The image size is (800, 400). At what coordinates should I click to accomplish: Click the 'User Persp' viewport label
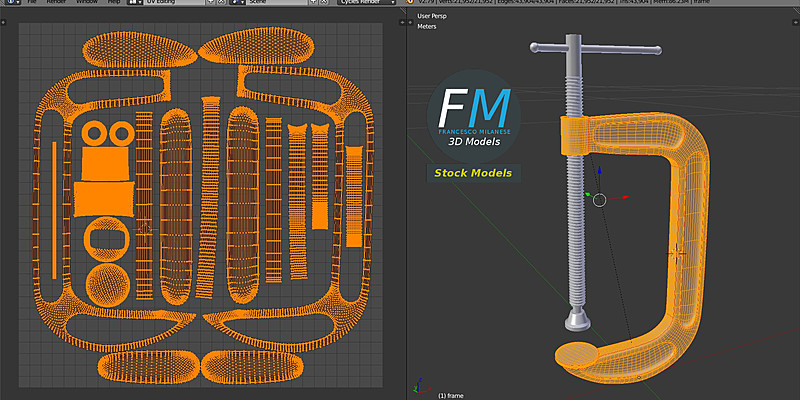click(x=432, y=16)
